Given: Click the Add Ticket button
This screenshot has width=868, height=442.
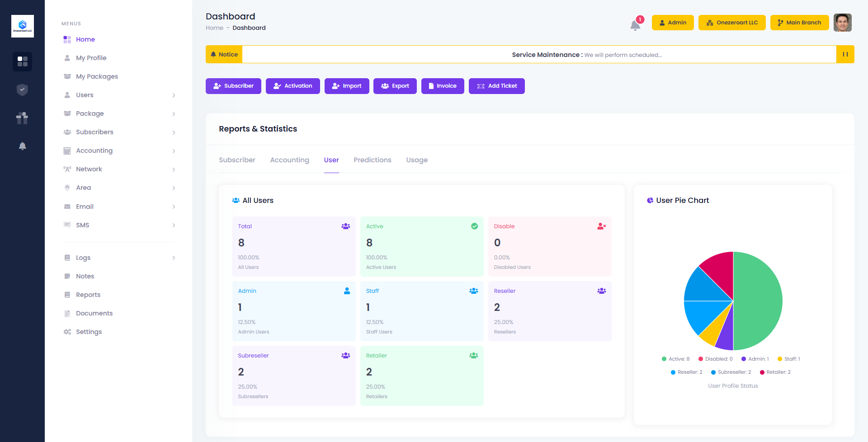Looking at the screenshot, I should (x=496, y=86).
